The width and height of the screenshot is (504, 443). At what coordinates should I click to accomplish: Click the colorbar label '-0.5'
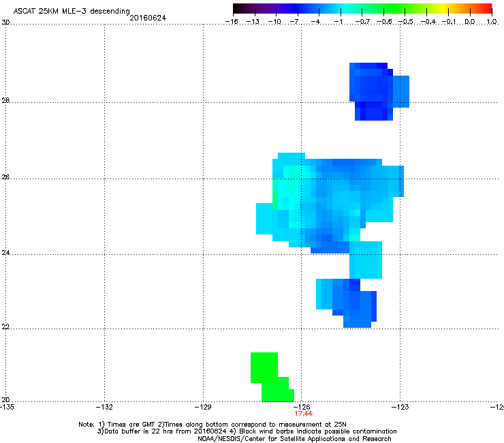click(x=406, y=22)
